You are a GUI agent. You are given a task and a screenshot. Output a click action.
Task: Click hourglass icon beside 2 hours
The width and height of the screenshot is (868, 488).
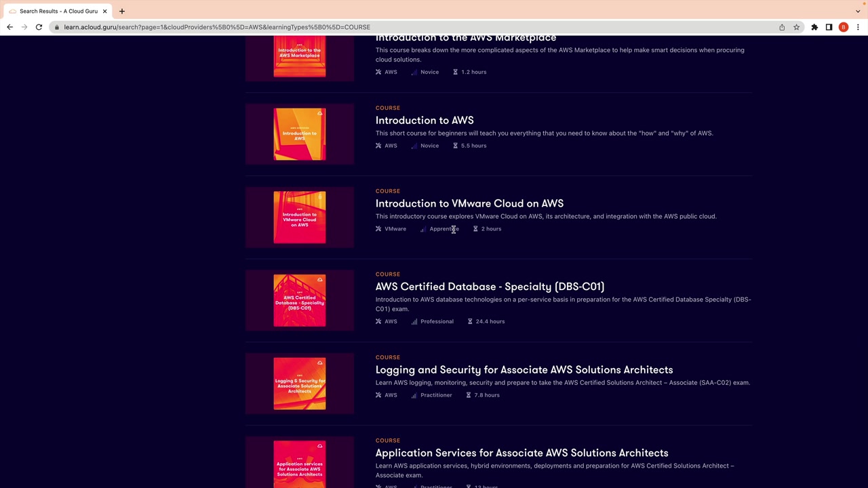tap(475, 229)
